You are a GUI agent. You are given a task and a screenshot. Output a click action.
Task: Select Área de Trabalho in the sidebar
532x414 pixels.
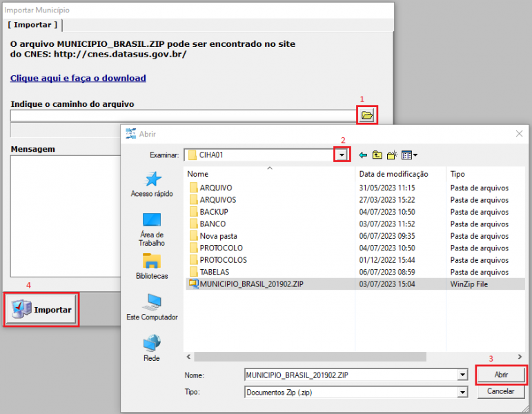152,230
